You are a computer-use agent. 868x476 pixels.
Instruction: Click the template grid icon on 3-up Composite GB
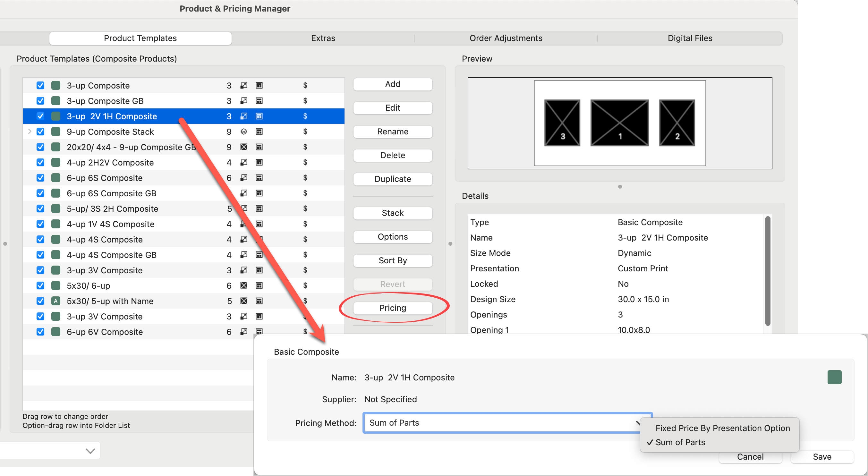[259, 101]
